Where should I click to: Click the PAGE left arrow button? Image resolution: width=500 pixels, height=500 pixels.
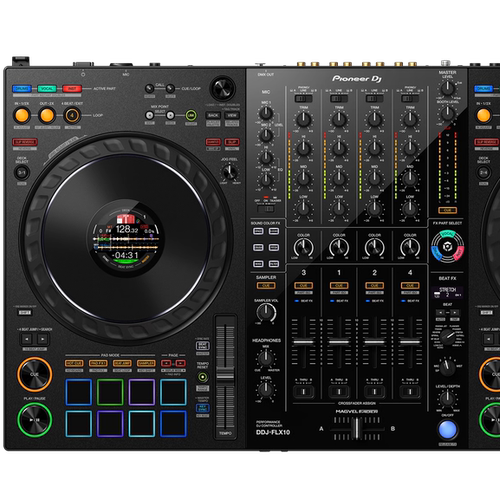point(166,363)
